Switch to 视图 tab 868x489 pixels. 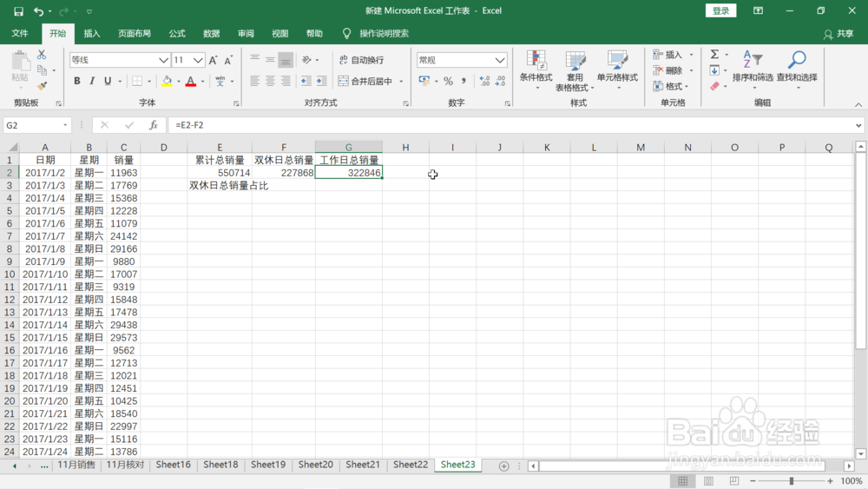point(280,33)
